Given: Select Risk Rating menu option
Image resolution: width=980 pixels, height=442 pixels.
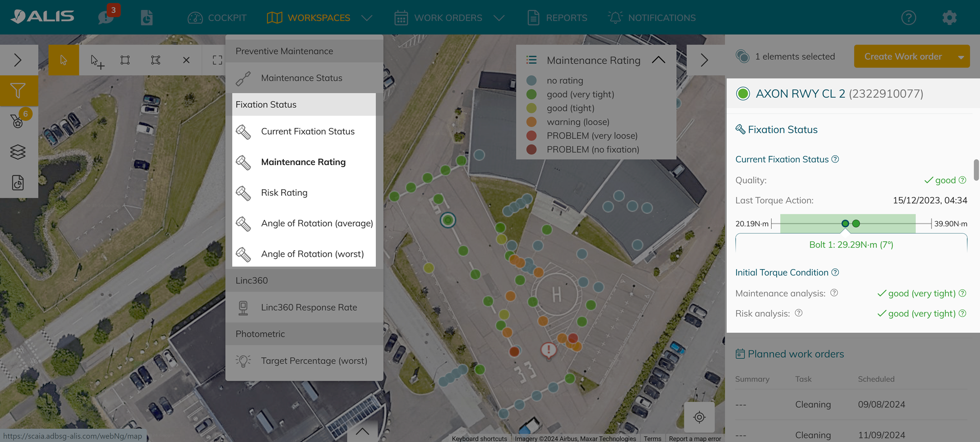Looking at the screenshot, I should pos(284,193).
